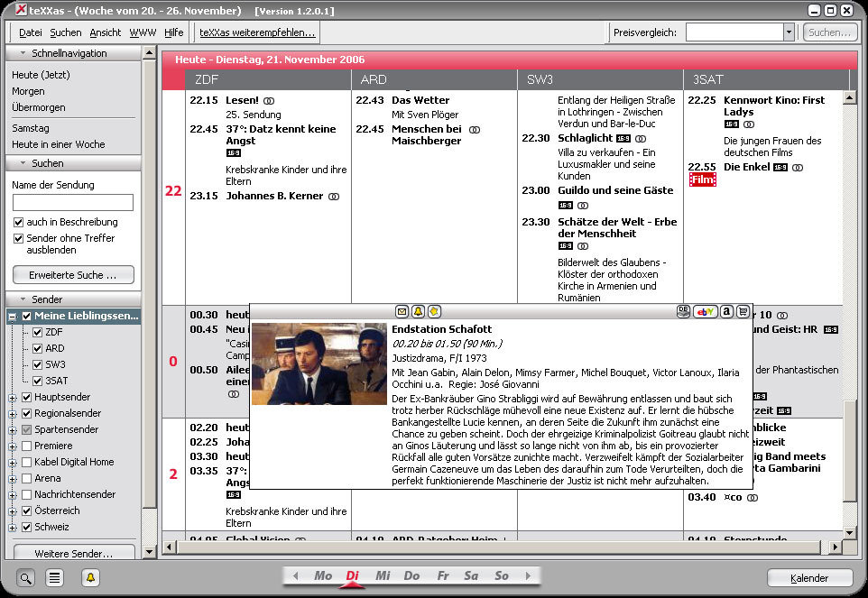Viewport: 868px width, 598px height.
Task: Uncheck the ARD channel checkbox in the Sender tree
Action: (x=38, y=348)
